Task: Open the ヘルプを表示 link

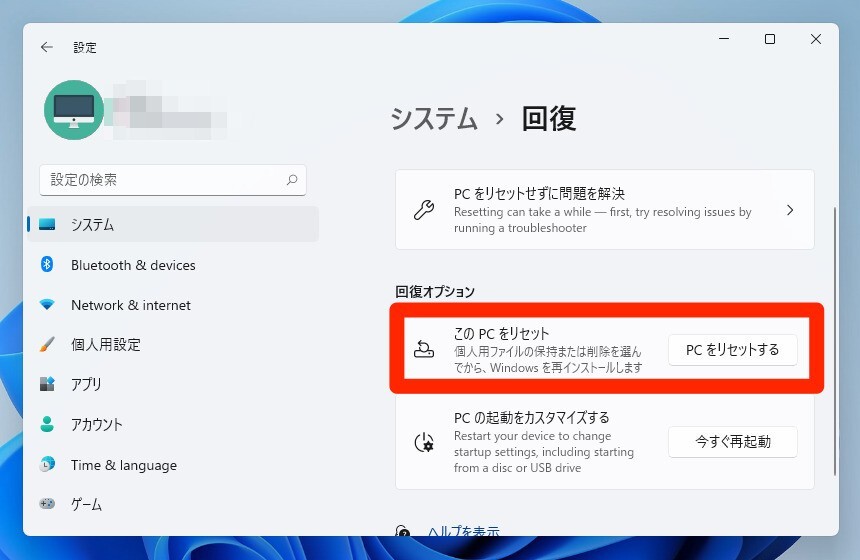Action: pos(463,531)
